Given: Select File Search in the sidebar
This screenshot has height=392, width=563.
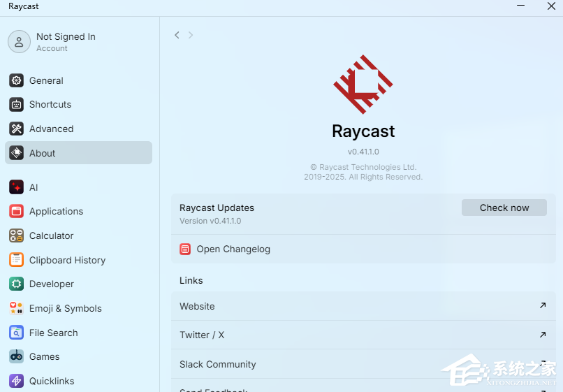Looking at the screenshot, I should [78, 333].
